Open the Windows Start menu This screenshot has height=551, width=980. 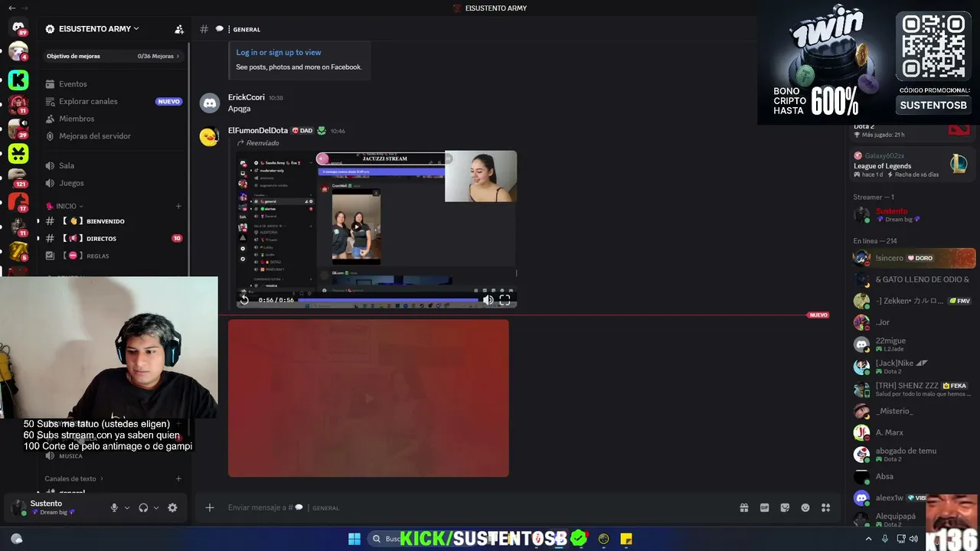click(x=354, y=539)
